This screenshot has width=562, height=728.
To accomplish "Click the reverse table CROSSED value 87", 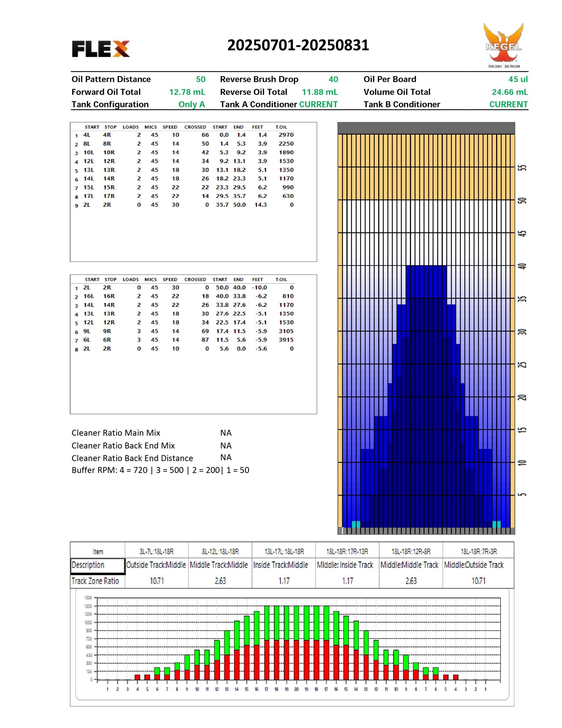I will click(x=205, y=340).
